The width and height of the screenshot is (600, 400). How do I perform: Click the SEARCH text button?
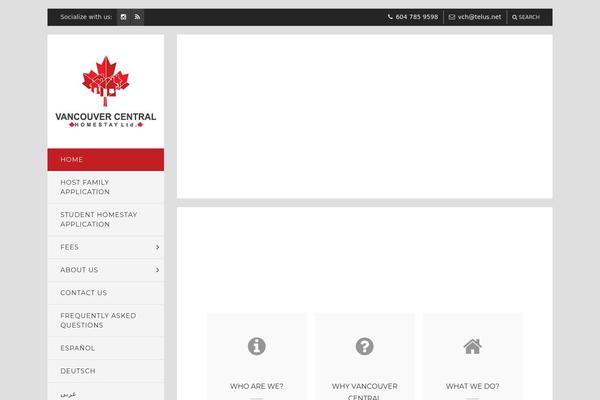pos(529,17)
